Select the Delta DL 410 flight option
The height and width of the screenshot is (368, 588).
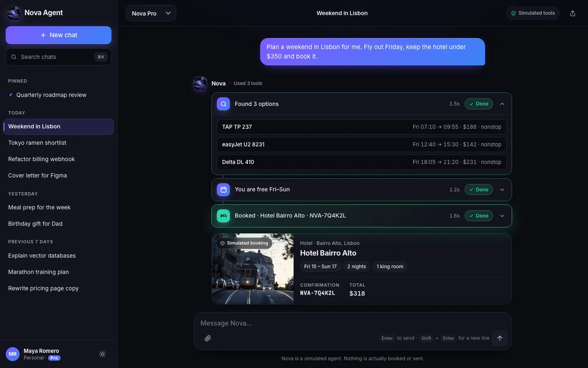(x=362, y=162)
